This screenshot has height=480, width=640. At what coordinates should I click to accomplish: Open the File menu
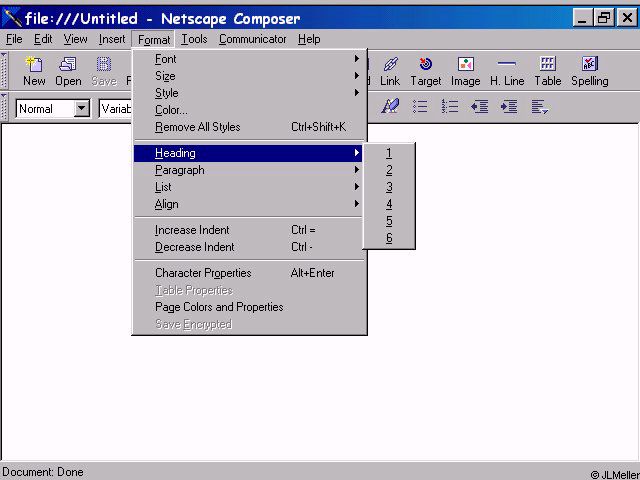click(14, 39)
